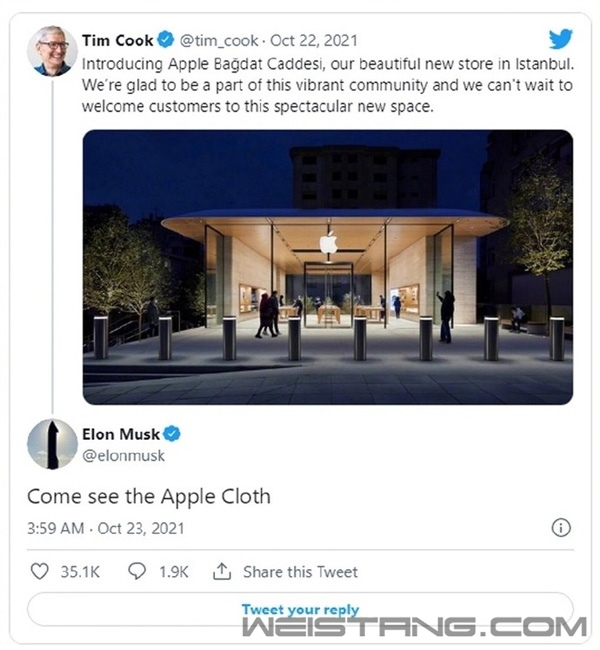Open the @elonmusk handle link

click(125, 455)
